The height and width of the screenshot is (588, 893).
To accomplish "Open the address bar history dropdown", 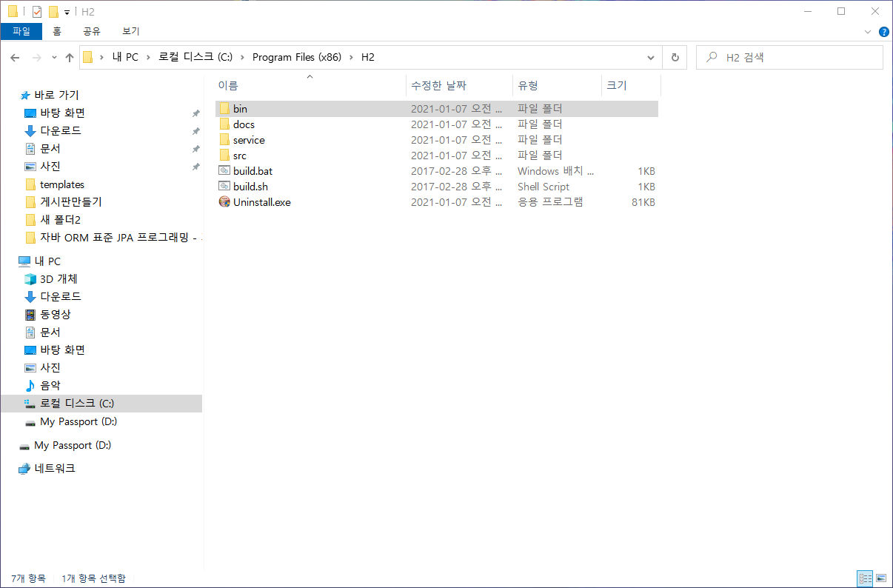I will 651,57.
